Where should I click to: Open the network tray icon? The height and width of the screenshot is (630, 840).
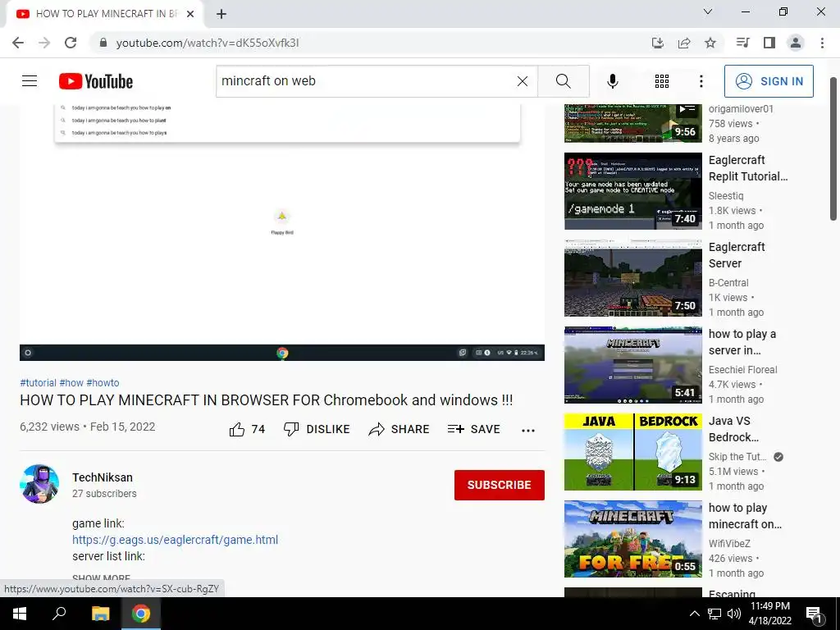714,614
